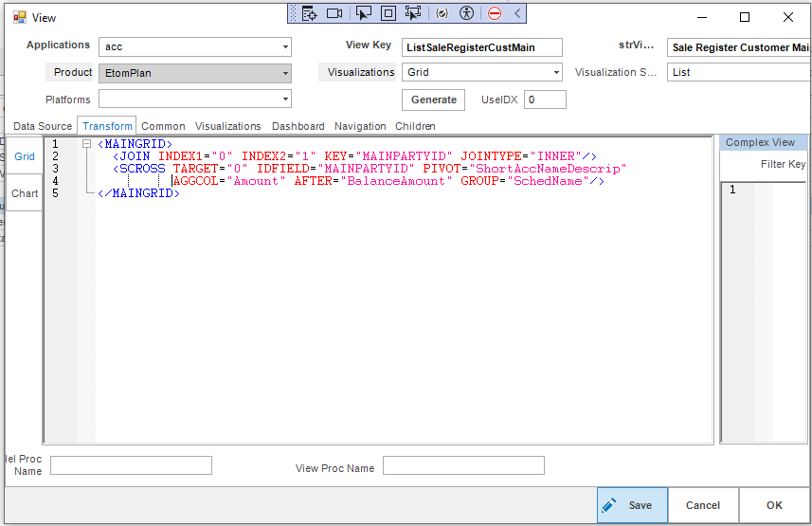Click the Save button
Screen dimensions: 812x526
tap(632, 505)
